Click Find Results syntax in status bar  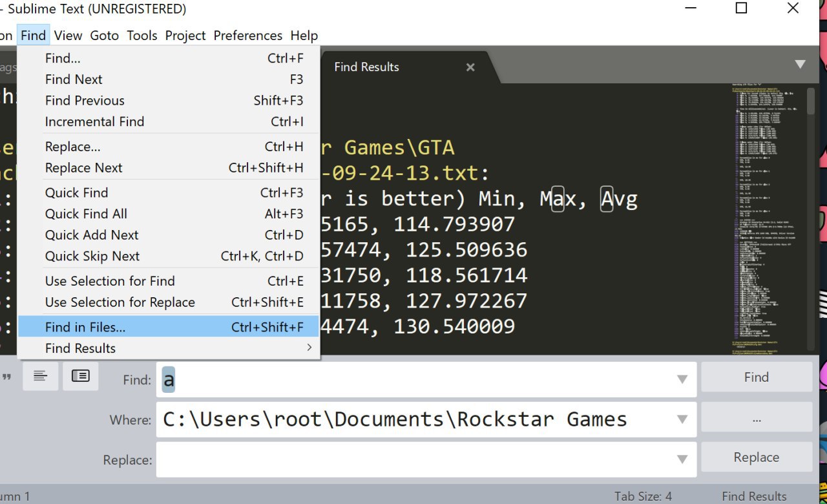click(x=754, y=496)
